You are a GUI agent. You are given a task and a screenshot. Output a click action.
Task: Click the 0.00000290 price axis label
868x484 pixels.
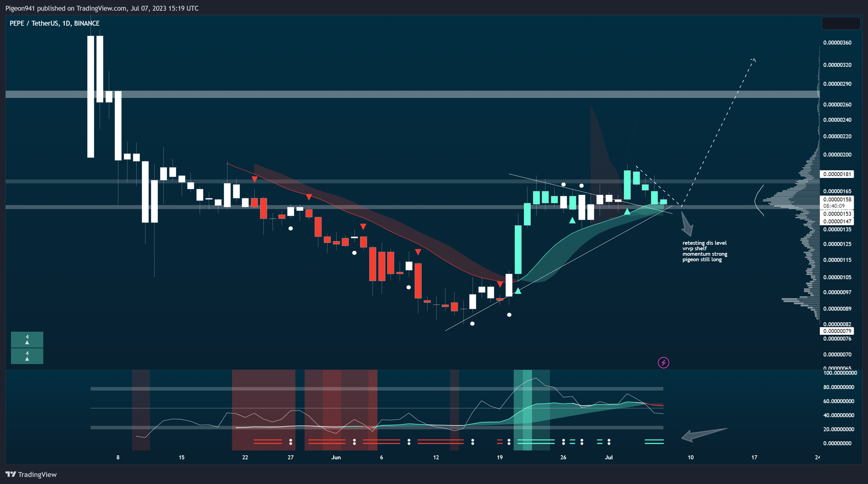tap(837, 84)
